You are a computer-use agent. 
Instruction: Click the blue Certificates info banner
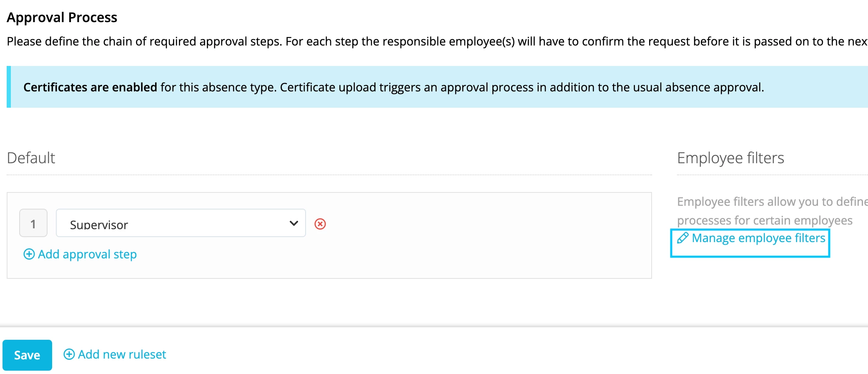pos(437,87)
